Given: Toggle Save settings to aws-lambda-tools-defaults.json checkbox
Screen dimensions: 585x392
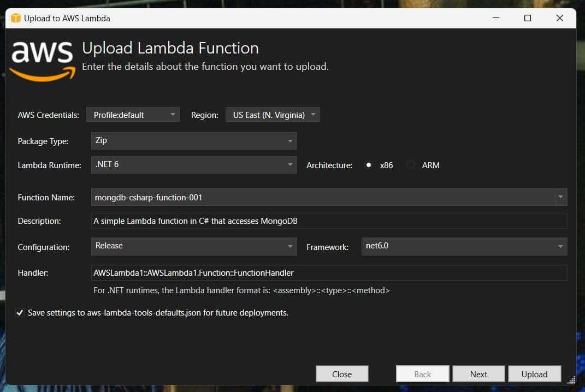Looking at the screenshot, I should pyautogui.click(x=20, y=313).
